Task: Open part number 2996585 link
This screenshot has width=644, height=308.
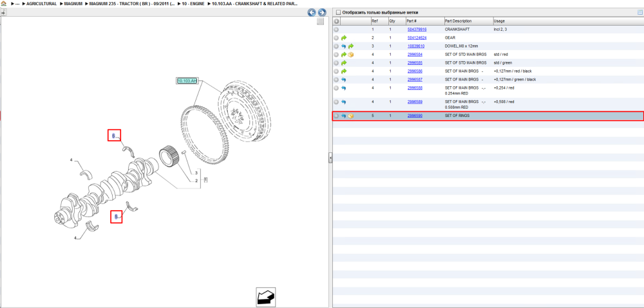Action: [415, 63]
